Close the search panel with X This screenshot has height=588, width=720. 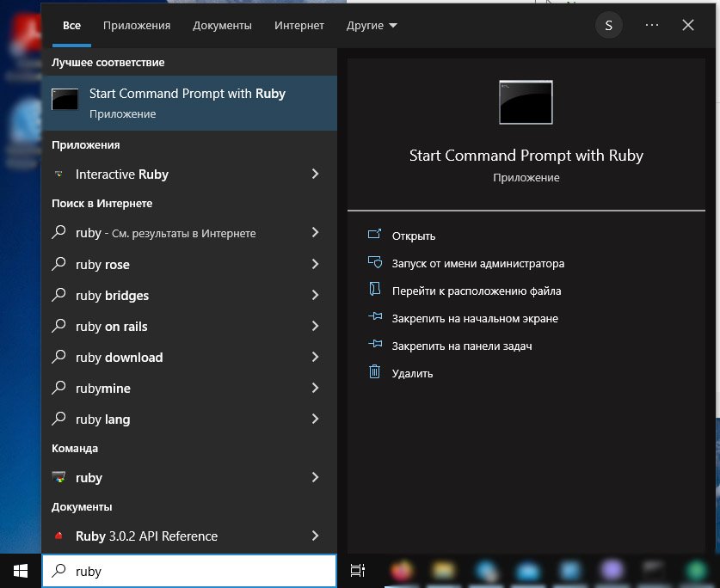[688, 25]
